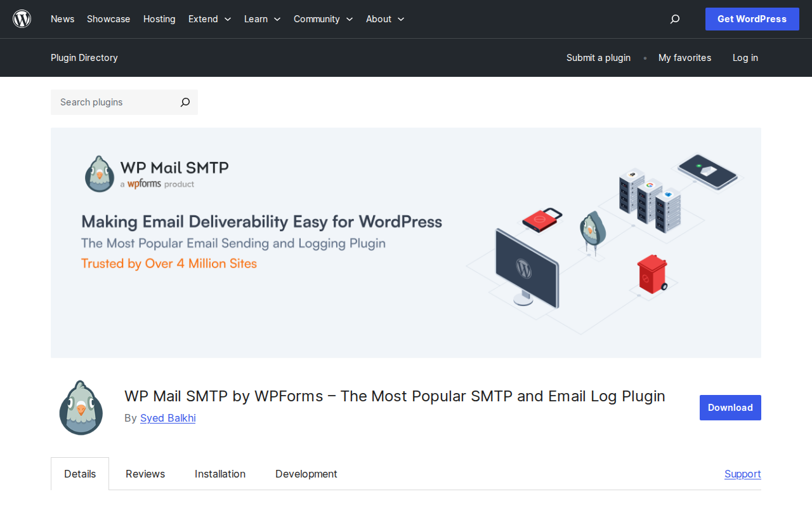Viewport: 812px width, 508px height.
Task: Download the WP Mail SMTP plugin
Action: coord(730,408)
